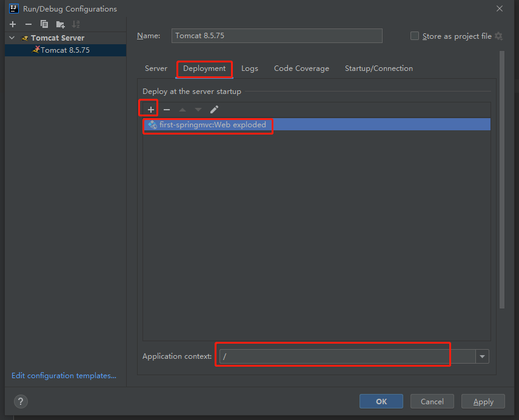Screen dimensions: 519x420
Task: Select Tomcat 8.5.75 configuration in tree
Action: click(65, 50)
